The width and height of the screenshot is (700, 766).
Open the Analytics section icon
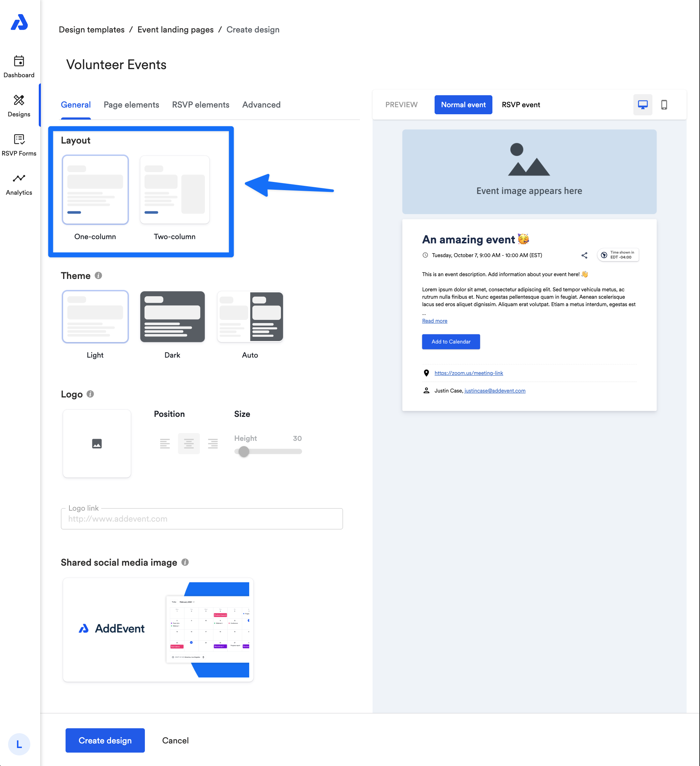click(19, 178)
